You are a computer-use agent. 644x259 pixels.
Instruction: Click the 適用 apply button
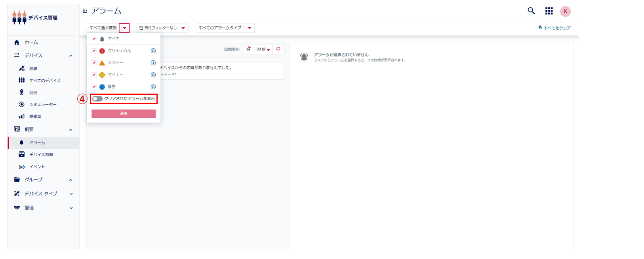124,113
